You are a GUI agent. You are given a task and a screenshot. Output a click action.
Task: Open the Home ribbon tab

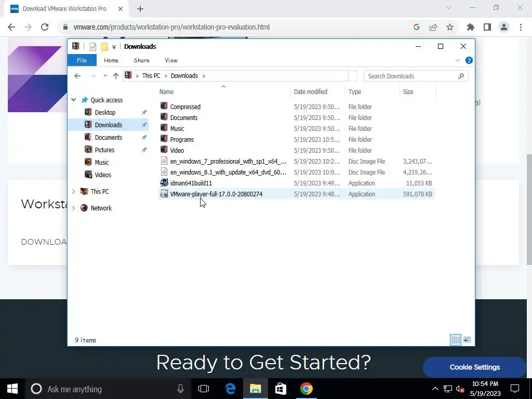(x=111, y=60)
